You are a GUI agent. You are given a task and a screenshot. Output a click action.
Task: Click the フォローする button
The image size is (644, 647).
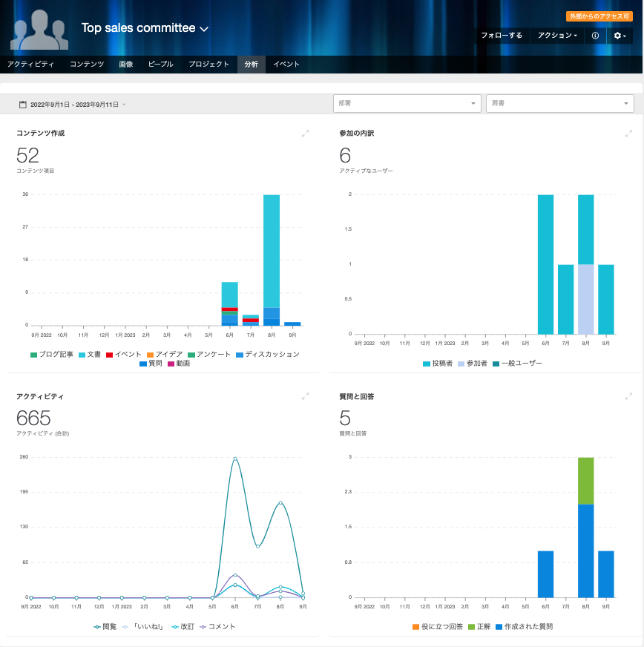[x=502, y=36]
